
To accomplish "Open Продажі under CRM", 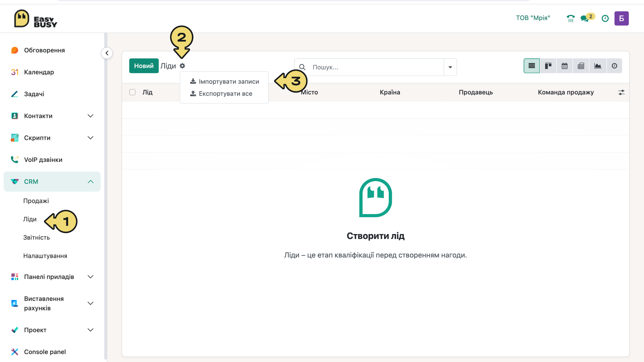I will pyautogui.click(x=36, y=201).
